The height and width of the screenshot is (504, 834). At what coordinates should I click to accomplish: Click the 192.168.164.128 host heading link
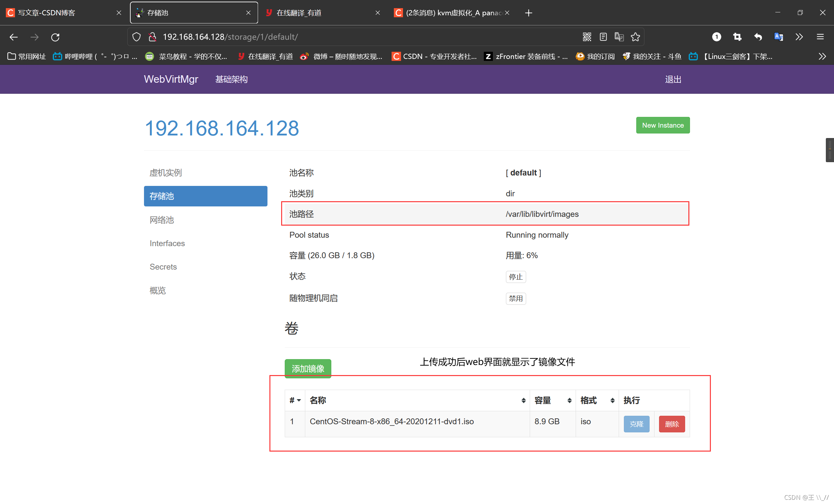coord(222,128)
